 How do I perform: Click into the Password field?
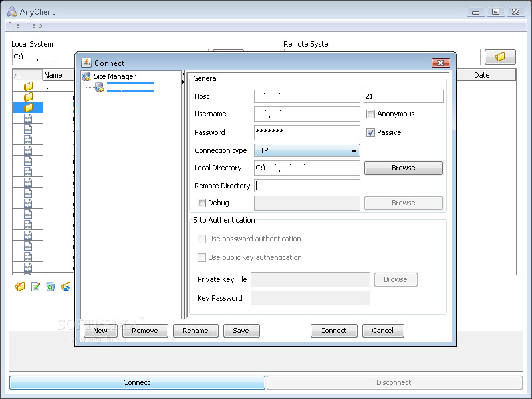[x=307, y=132]
